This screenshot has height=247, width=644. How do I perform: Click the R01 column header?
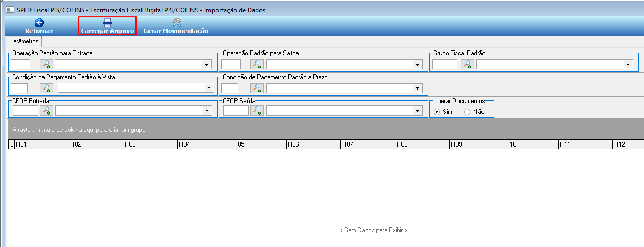[41, 144]
